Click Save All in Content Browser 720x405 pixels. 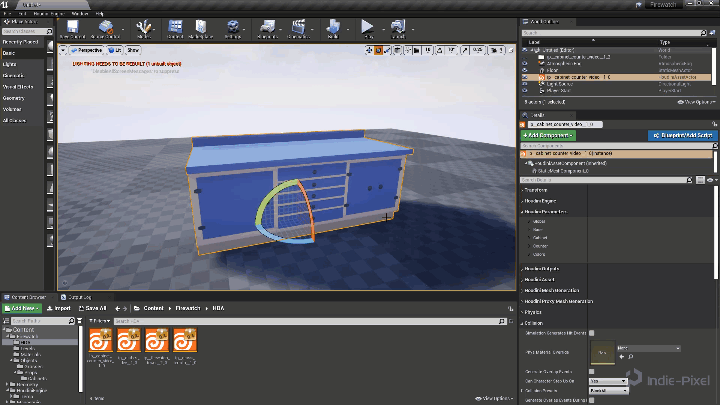tap(92, 308)
